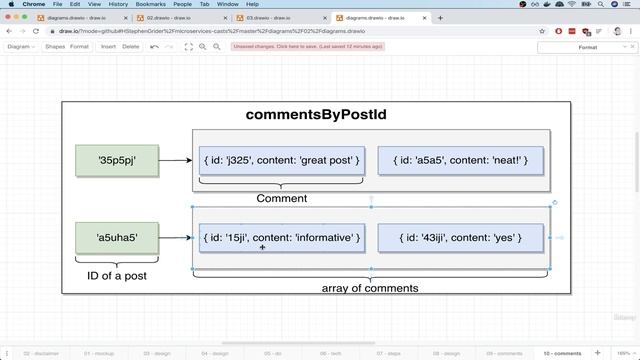640x360 pixels.
Task: Click the Wi-Fi icon in menu bar
Action: [x=572, y=4]
